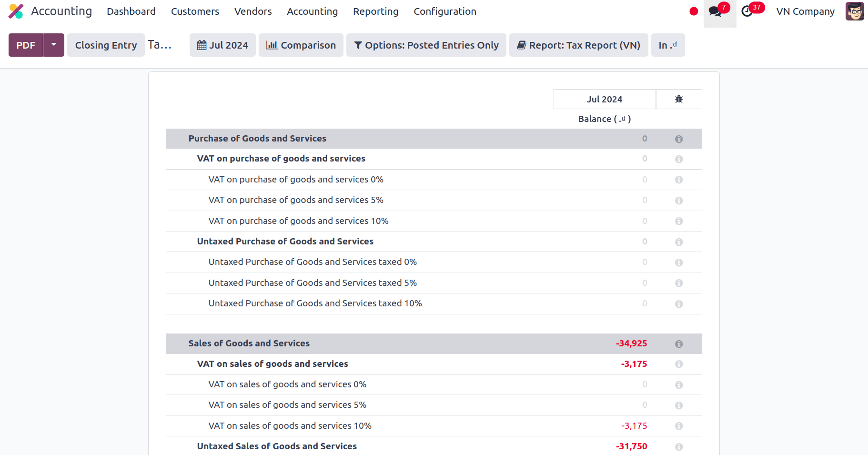Open the discuss messages icon
The width and height of the screenshot is (868, 455).
point(715,11)
